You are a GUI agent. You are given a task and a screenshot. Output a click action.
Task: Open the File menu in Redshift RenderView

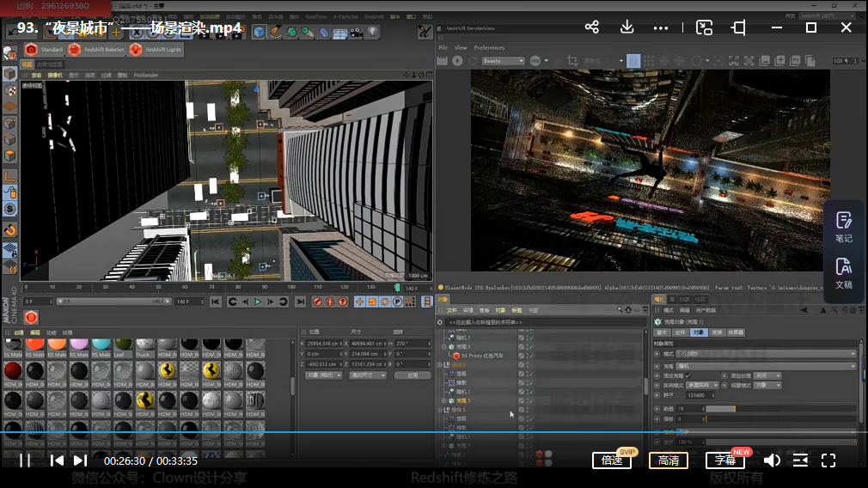[443, 47]
